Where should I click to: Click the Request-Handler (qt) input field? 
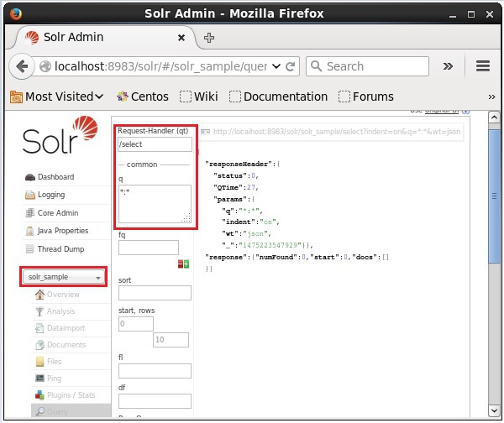pyautogui.click(x=155, y=144)
